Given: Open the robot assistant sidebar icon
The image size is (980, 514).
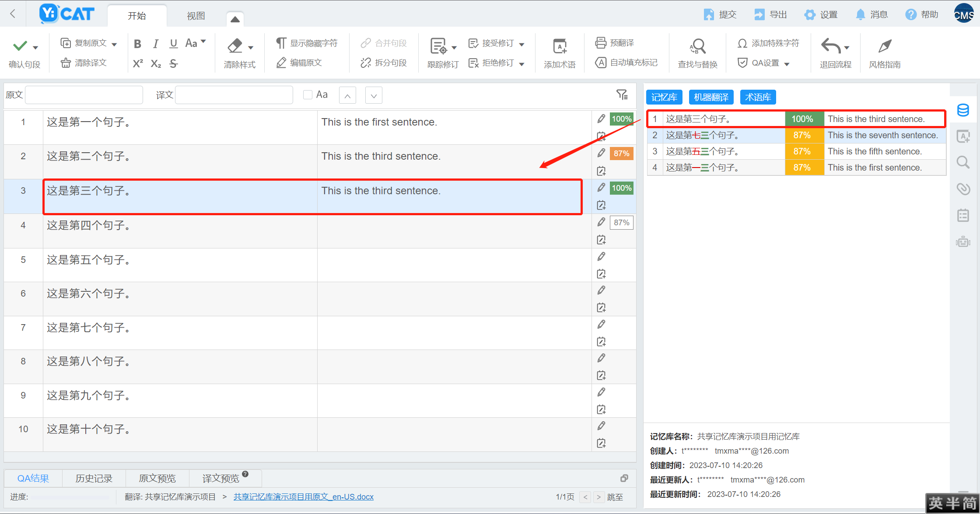Looking at the screenshot, I should coord(963,241).
